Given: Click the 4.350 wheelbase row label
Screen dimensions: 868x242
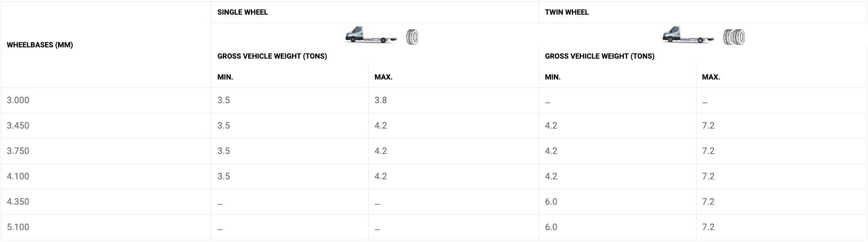Looking at the screenshot, I should (18, 202).
